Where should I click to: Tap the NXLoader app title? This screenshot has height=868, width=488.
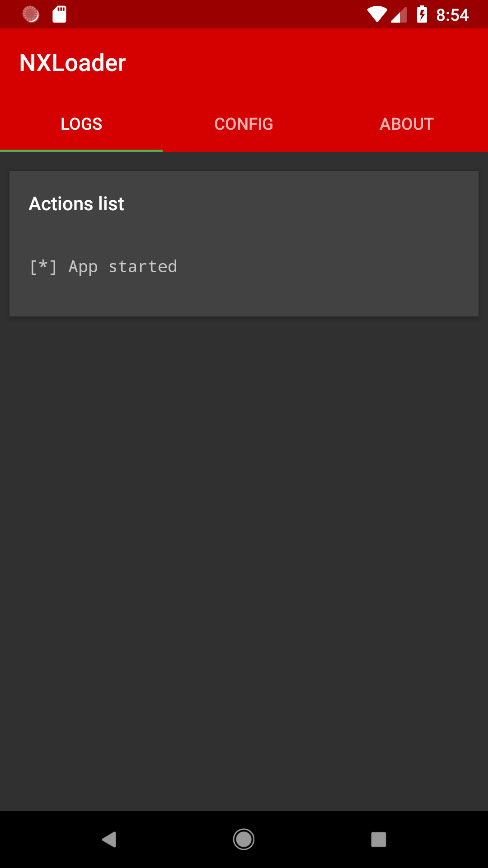tap(73, 63)
